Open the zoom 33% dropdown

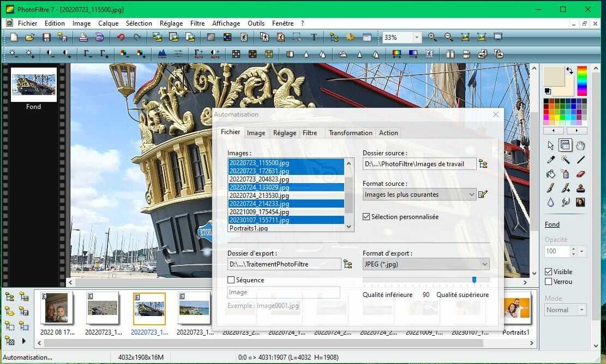(x=417, y=38)
